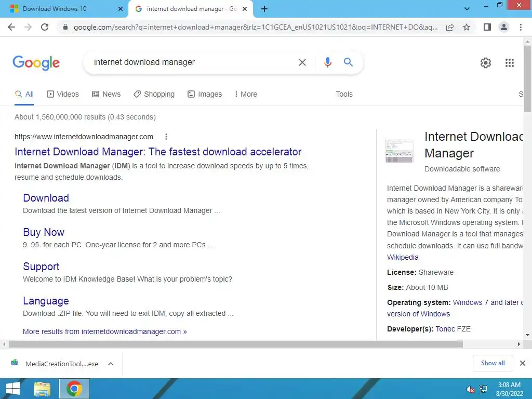Open Chrome three-dot menu
The image size is (532, 399).
521,27
